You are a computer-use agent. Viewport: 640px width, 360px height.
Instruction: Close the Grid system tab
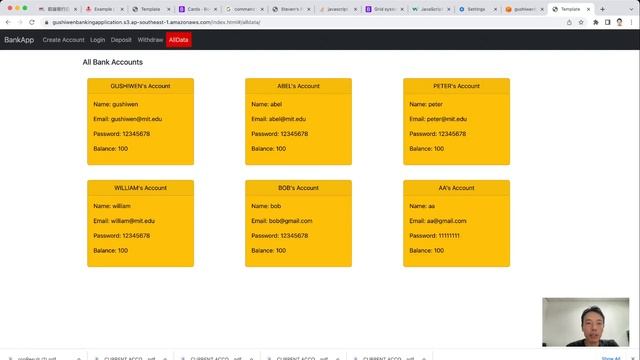point(402,9)
